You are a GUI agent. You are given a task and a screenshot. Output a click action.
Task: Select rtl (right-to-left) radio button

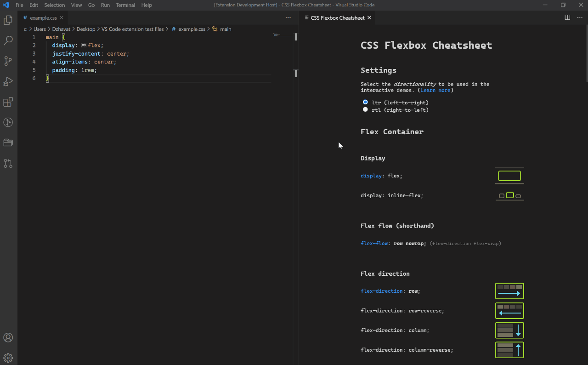tap(365, 109)
